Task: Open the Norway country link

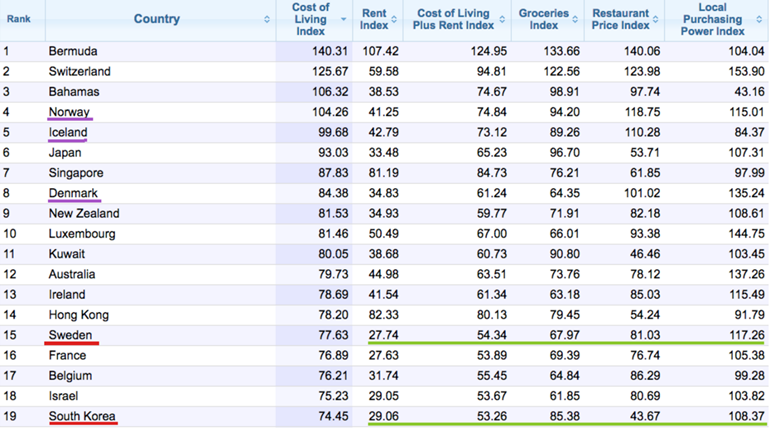Action: [69, 112]
